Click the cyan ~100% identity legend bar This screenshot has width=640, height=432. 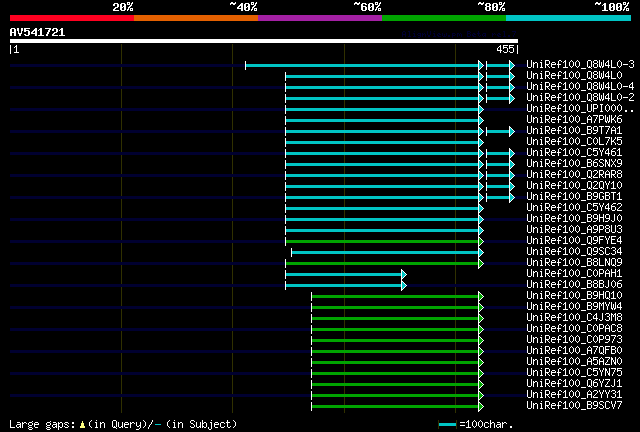(x=569, y=18)
